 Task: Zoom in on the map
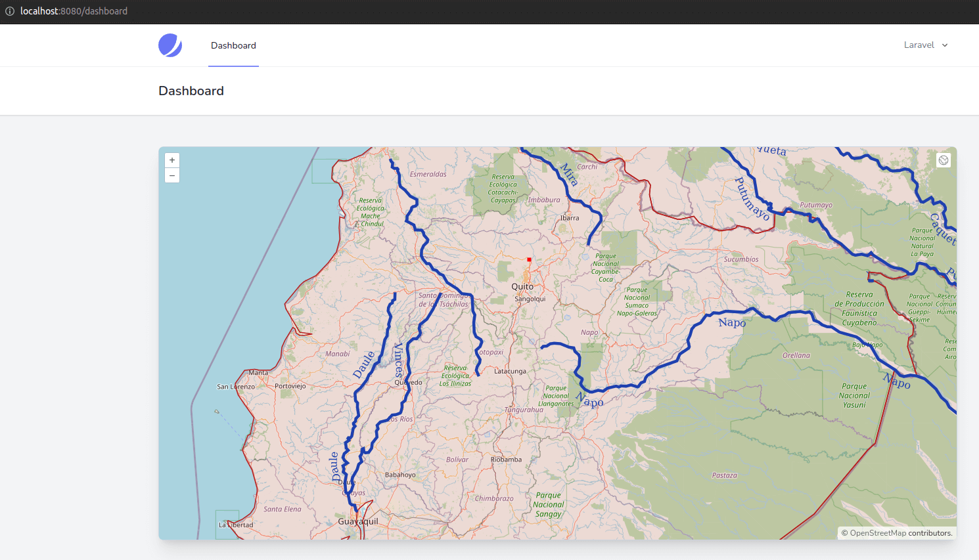click(172, 160)
